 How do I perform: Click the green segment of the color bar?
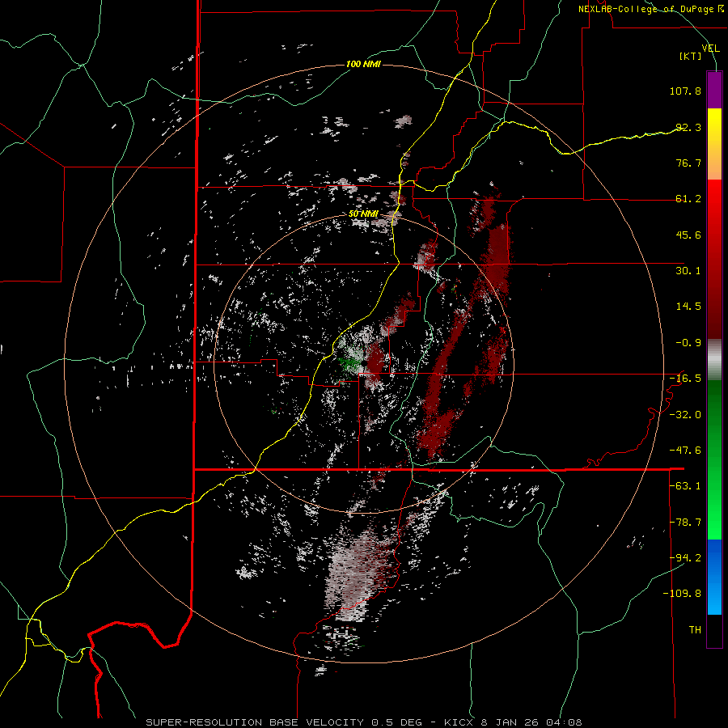714,459
